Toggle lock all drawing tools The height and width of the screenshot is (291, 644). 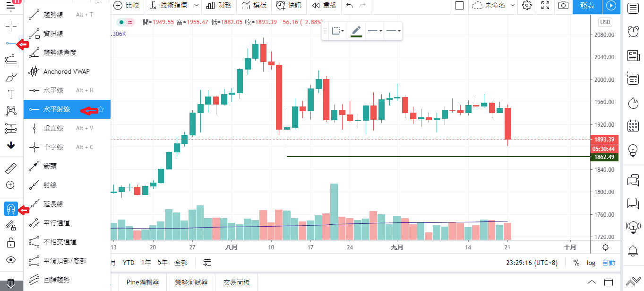click(x=11, y=243)
